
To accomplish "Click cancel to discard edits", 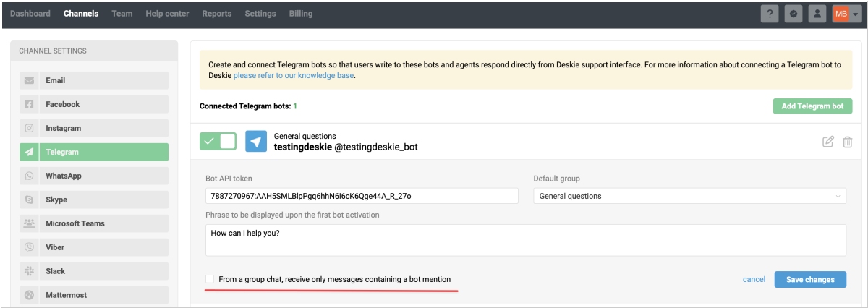I will 754,279.
